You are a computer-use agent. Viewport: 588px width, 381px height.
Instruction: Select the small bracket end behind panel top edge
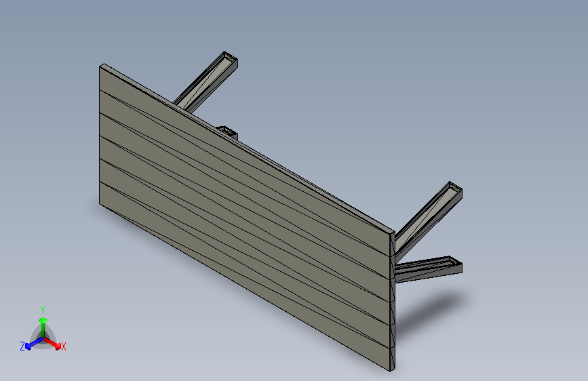[228, 132]
